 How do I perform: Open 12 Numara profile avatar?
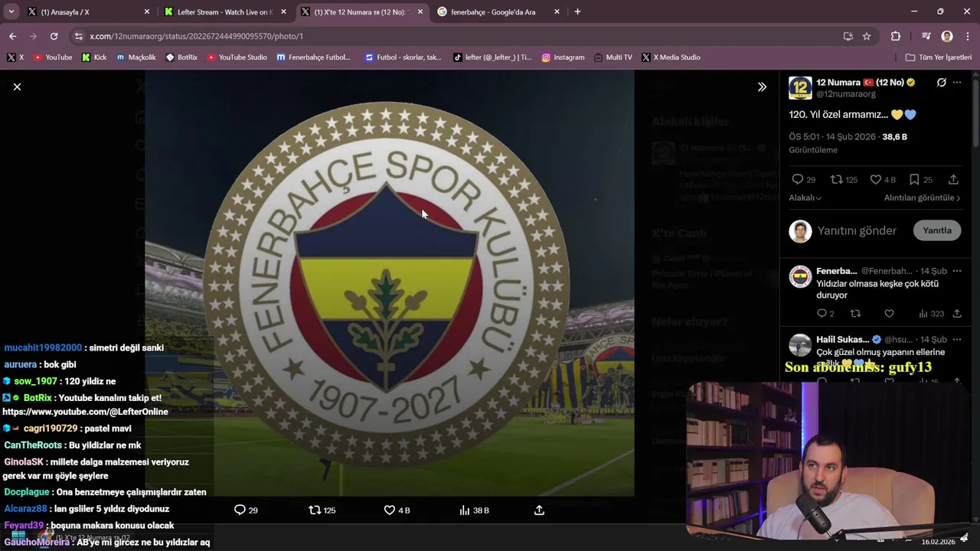(x=800, y=88)
